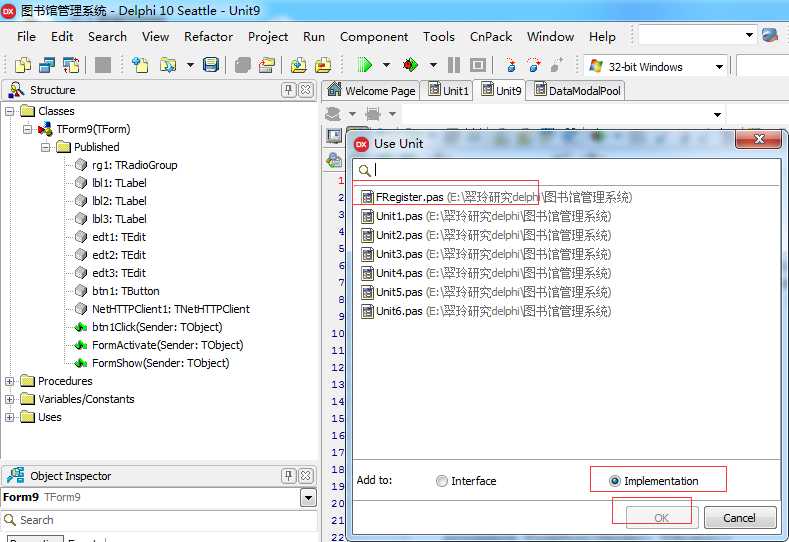789x542 pixels.
Task: Expand the Procedures node
Action: point(10,381)
